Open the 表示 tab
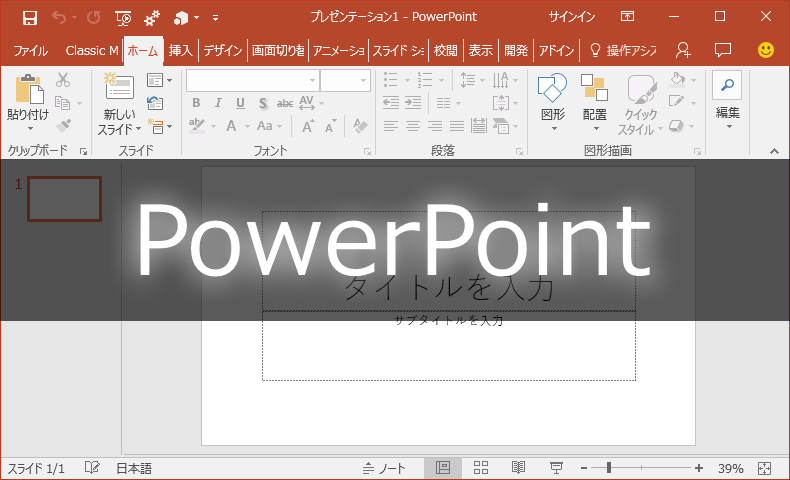 [480, 51]
